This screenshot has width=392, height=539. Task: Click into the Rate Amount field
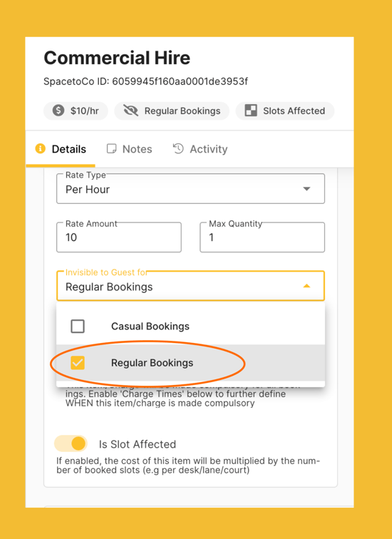(x=119, y=237)
